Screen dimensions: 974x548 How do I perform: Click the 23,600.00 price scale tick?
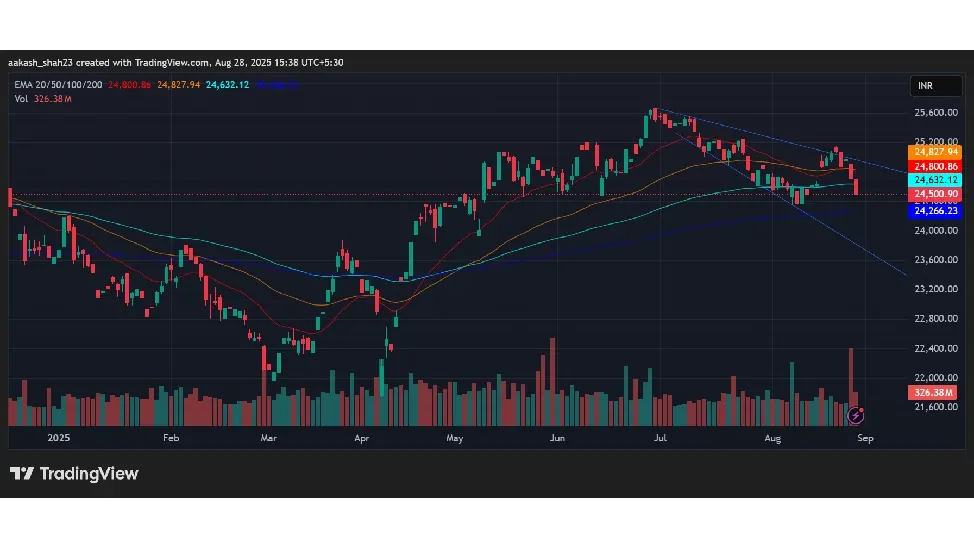pos(936,260)
